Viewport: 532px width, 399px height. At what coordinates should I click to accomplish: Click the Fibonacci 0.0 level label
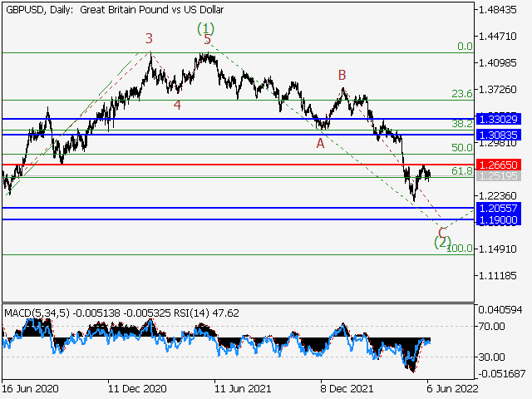click(x=465, y=47)
